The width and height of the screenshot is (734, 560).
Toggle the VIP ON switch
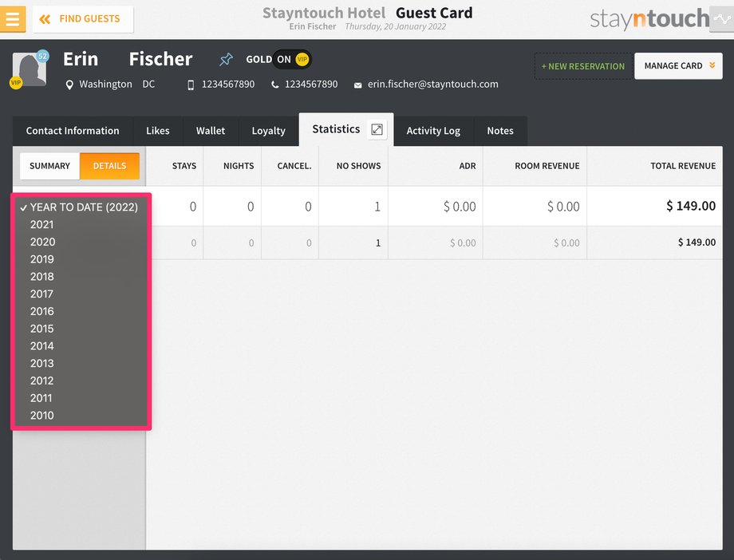point(292,60)
